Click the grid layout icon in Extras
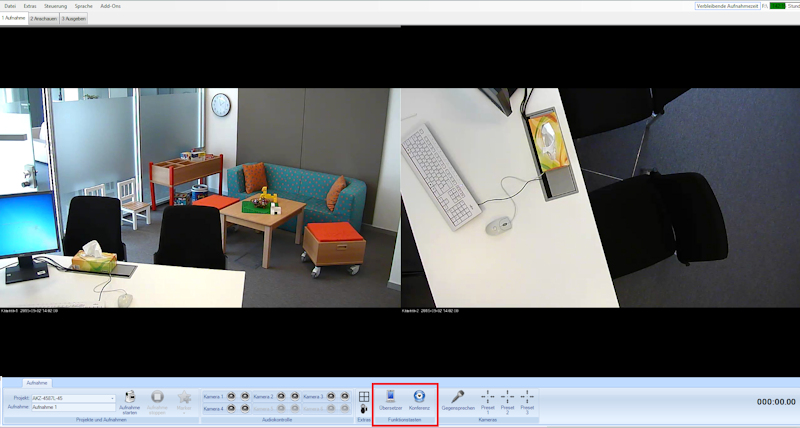The image size is (800, 428). (x=364, y=396)
